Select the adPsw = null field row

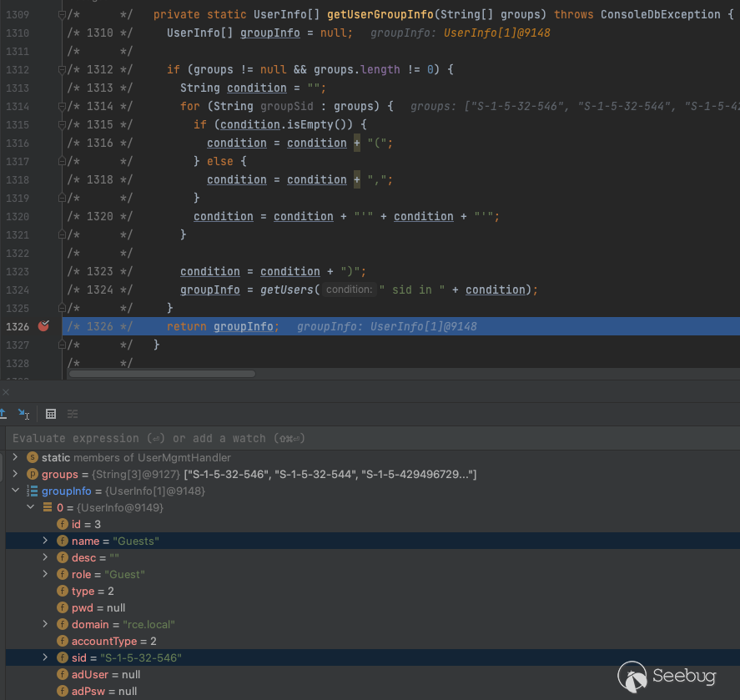[373, 691]
